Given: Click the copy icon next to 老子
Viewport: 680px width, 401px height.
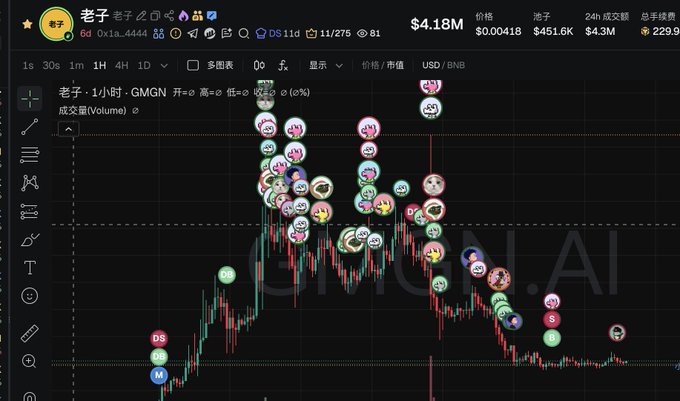Looking at the screenshot, I should click(x=155, y=16).
